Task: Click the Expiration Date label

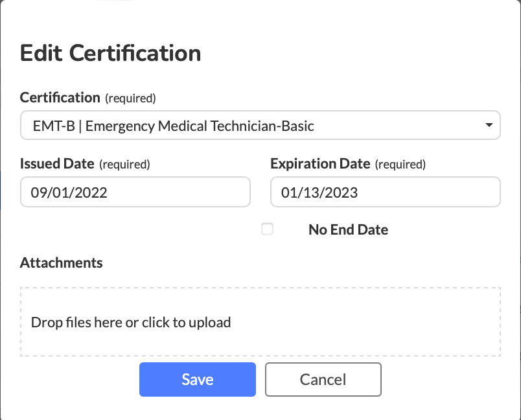Action: pyautogui.click(x=320, y=164)
